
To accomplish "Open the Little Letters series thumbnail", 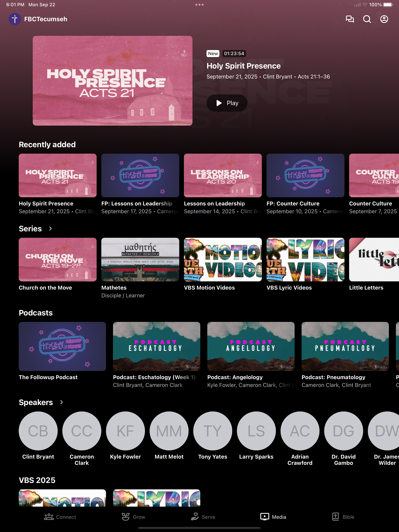I will (x=374, y=260).
